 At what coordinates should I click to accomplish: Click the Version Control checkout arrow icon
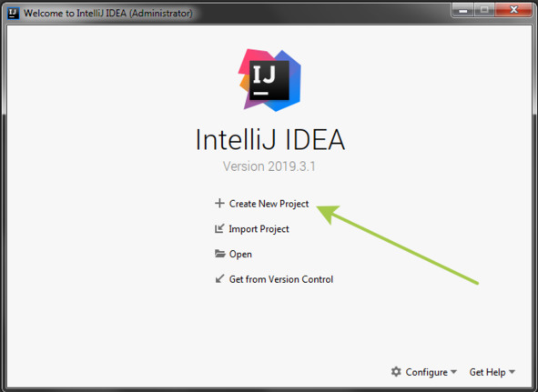tap(219, 279)
